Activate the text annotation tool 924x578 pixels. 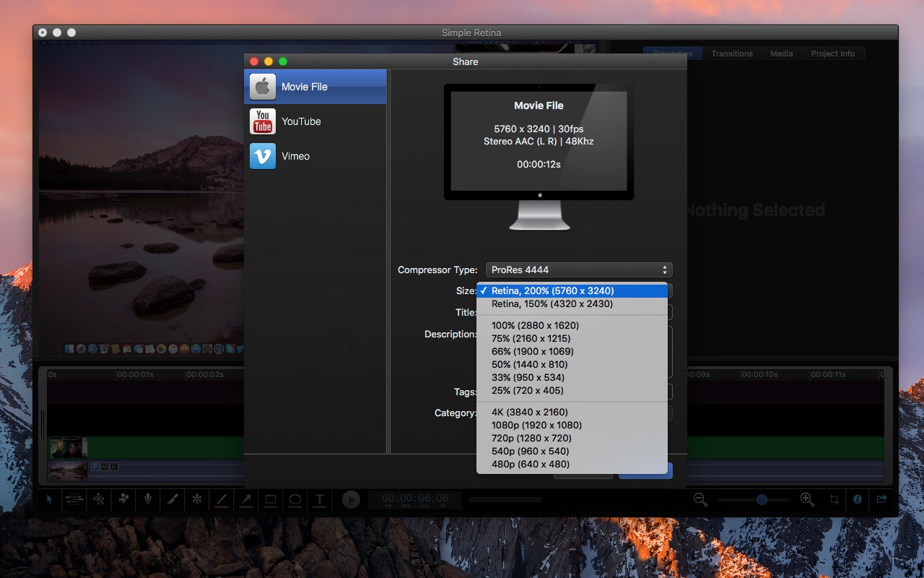coord(319,499)
